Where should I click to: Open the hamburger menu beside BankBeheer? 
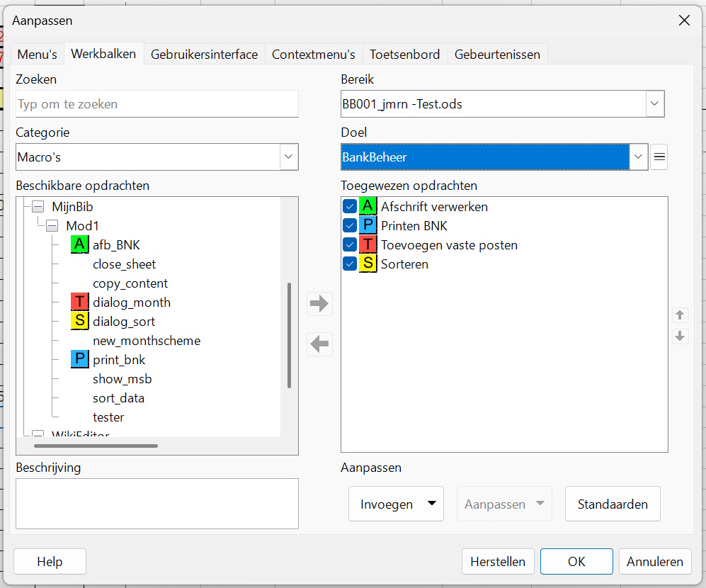click(x=659, y=157)
